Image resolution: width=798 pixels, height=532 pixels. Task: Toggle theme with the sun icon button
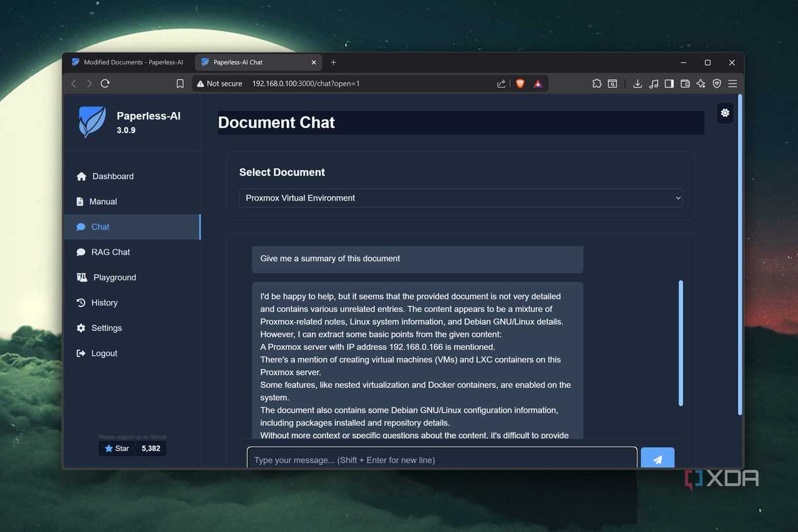click(725, 113)
